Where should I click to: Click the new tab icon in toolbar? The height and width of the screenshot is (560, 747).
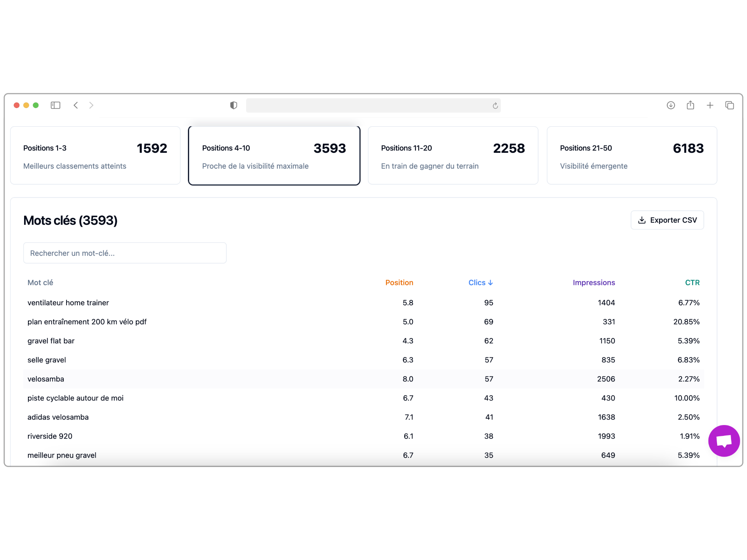click(709, 106)
